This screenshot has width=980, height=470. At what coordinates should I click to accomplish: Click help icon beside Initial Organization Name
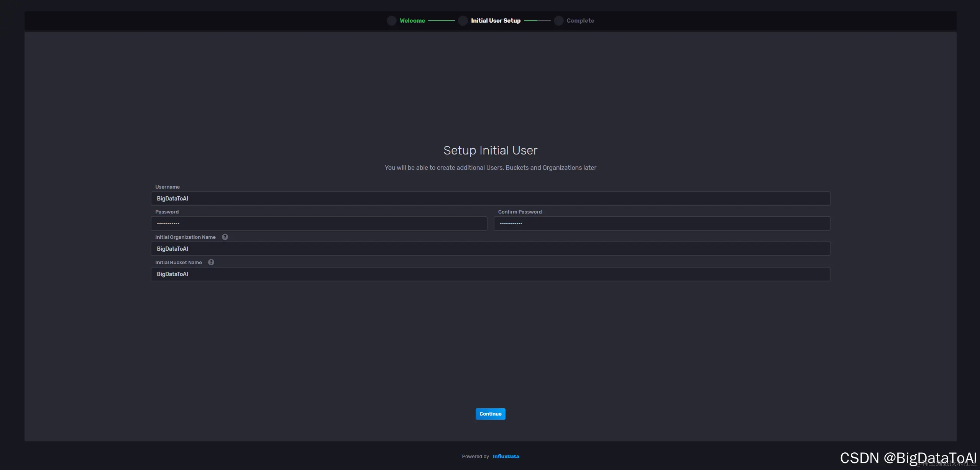tap(225, 237)
